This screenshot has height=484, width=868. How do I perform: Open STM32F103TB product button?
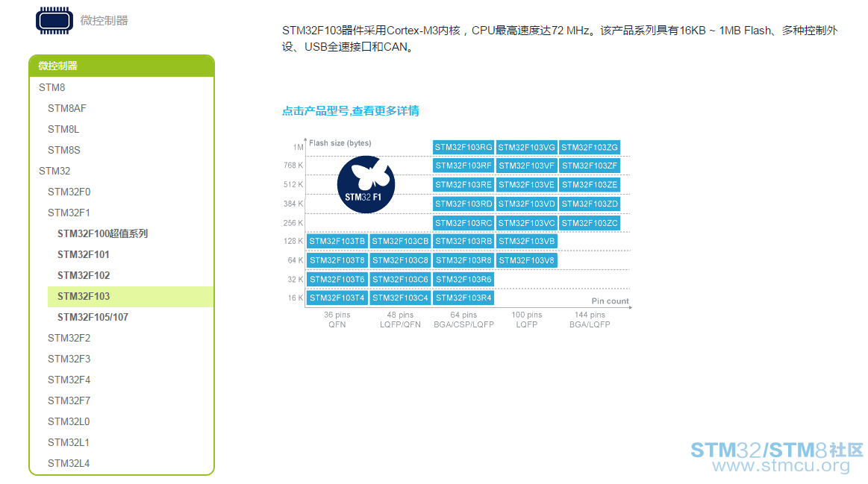[x=337, y=241]
